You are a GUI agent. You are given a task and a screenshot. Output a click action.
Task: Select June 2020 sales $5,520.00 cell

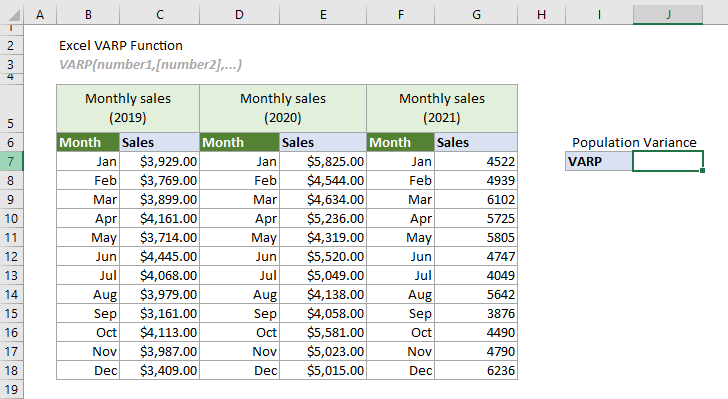[x=323, y=256]
